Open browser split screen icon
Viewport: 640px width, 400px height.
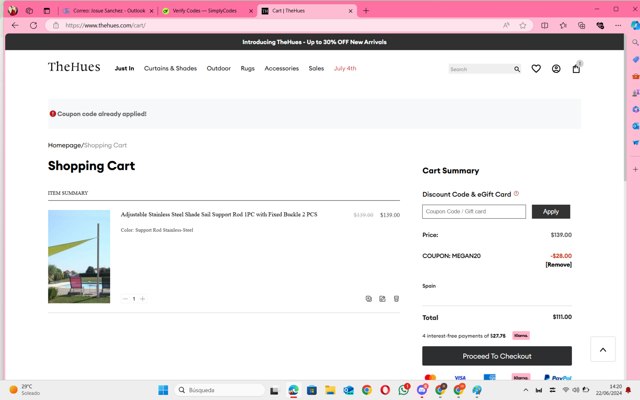pos(544,25)
